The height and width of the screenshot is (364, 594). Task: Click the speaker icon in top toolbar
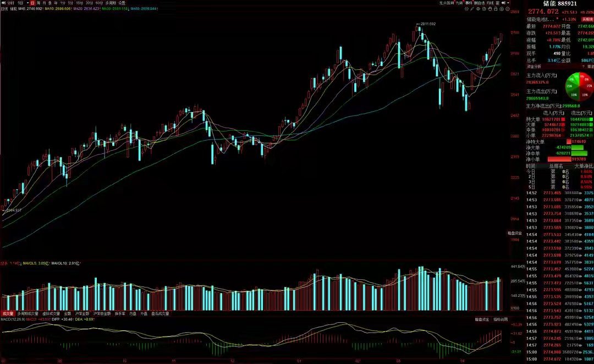point(503,3)
